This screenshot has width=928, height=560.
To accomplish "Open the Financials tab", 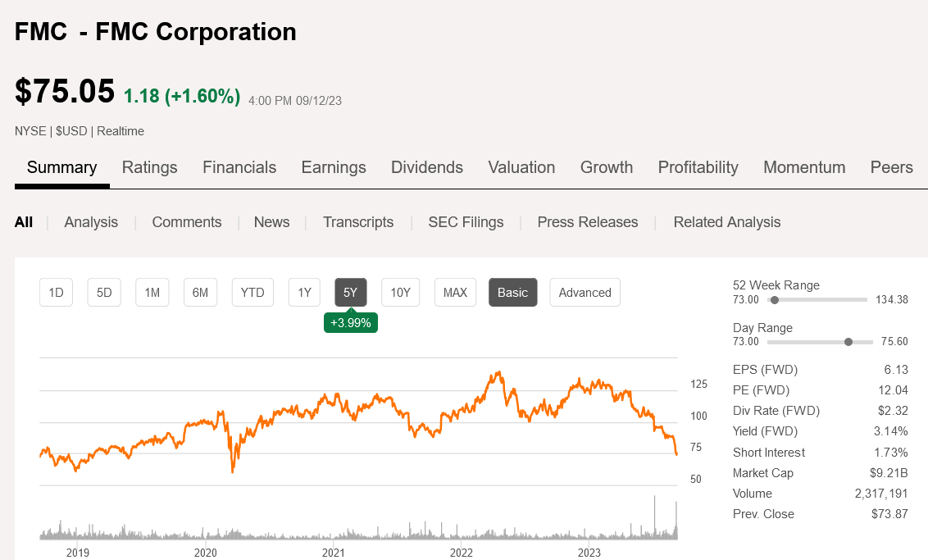I will pos(239,167).
